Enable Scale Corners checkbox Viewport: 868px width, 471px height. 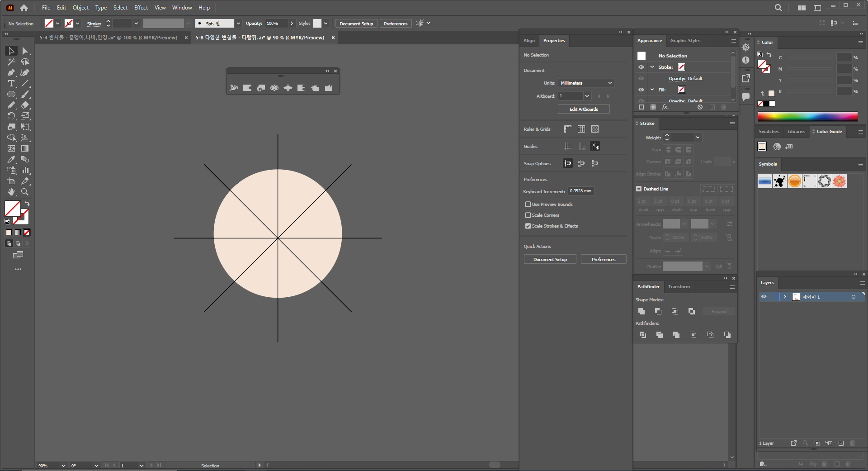(x=528, y=215)
